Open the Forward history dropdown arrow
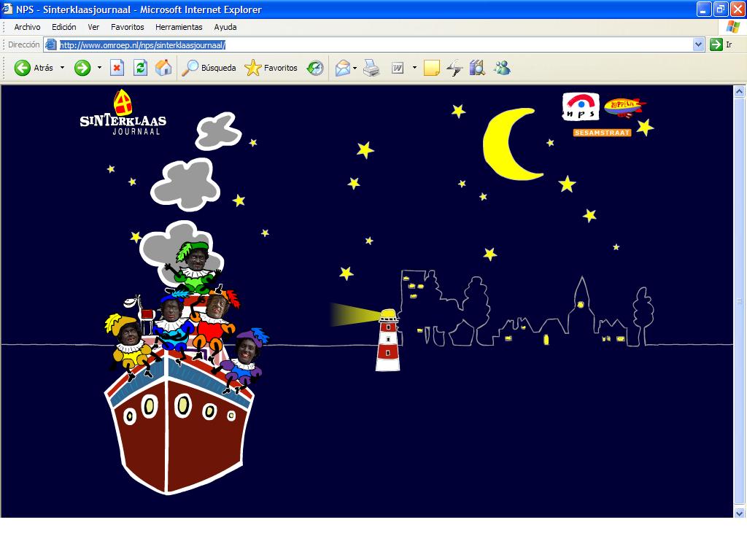Image resolution: width=747 pixels, height=560 pixels. [x=99, y=68]
